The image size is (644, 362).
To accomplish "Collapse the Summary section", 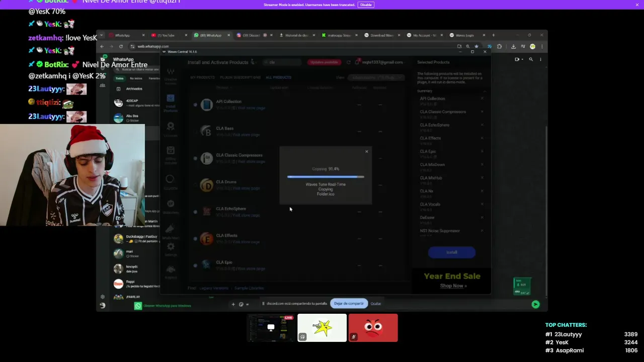I will click(x=485, y=91).
